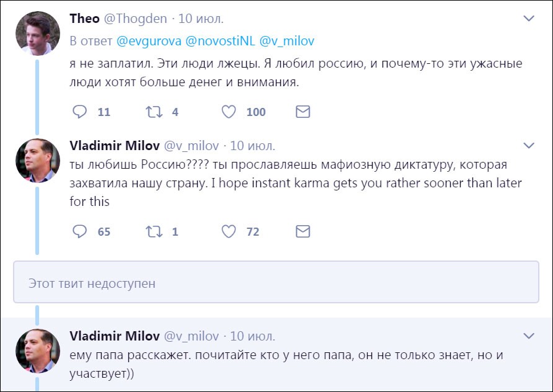The height and width of the screenshot is (392, 553).
Task: Click Theo's profile avatar
Action: (x=37, y=33)
